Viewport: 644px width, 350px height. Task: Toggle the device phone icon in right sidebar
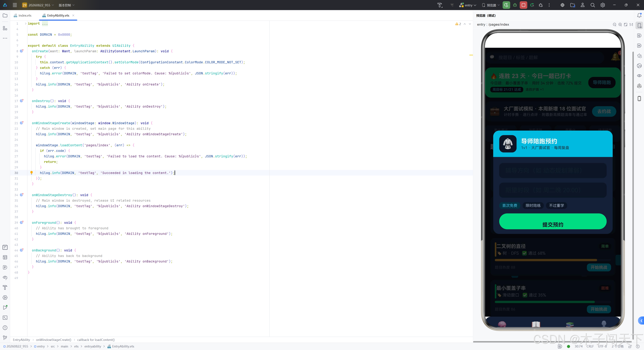coord(639,98)
